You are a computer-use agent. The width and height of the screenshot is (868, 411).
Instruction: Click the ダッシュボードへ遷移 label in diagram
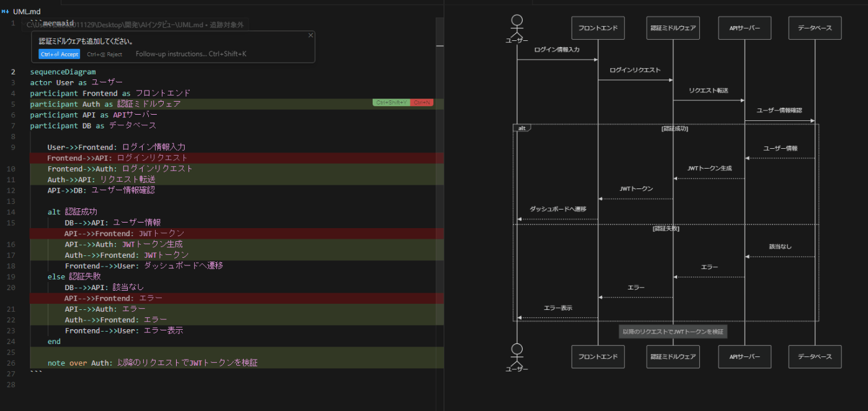[557, 210]
